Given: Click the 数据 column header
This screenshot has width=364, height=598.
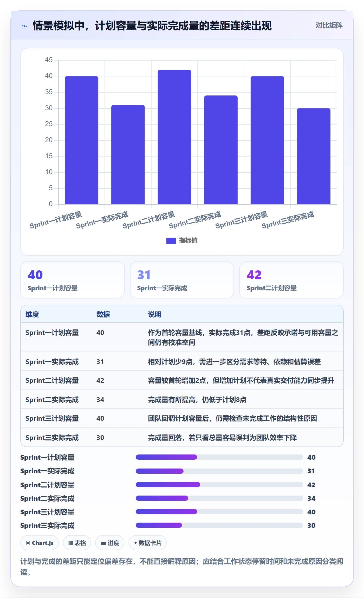Looking at the screenshot, I should [x=103, y=314].
